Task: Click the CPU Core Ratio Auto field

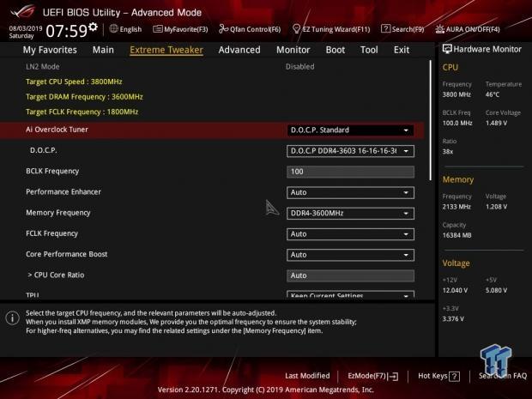Action: coord(350,275)
